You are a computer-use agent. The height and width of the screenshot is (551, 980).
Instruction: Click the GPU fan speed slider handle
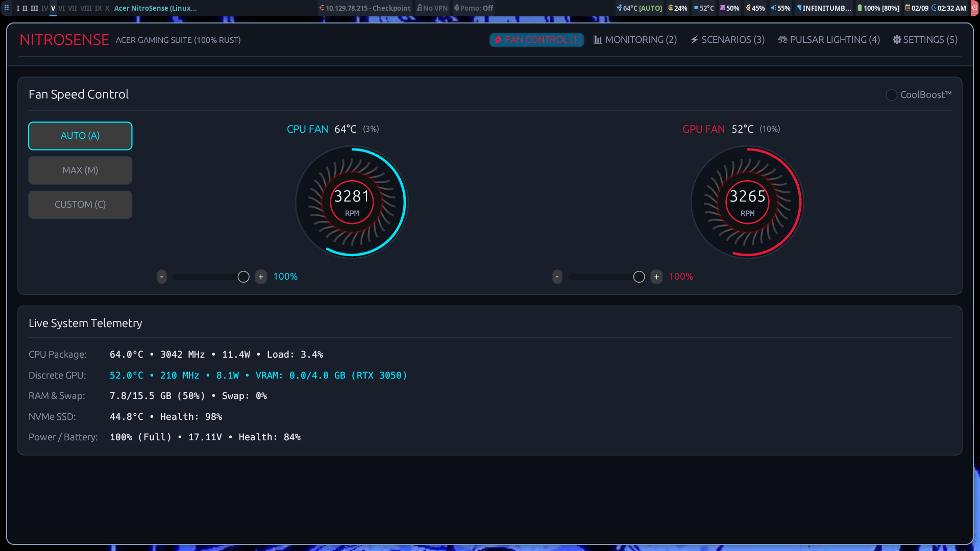(x=639, y=277)
